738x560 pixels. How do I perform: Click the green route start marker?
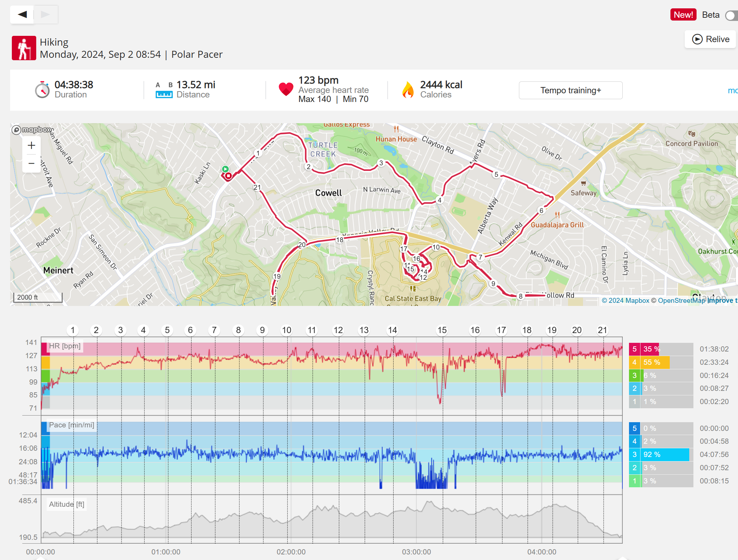(x=225, y=169)
